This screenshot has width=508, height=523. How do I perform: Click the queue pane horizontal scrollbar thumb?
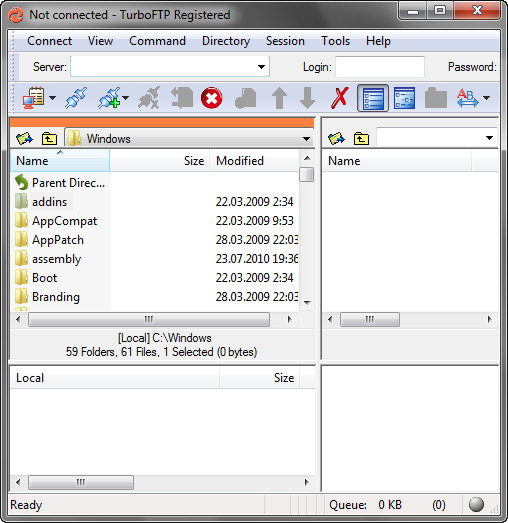pos(81,482)
